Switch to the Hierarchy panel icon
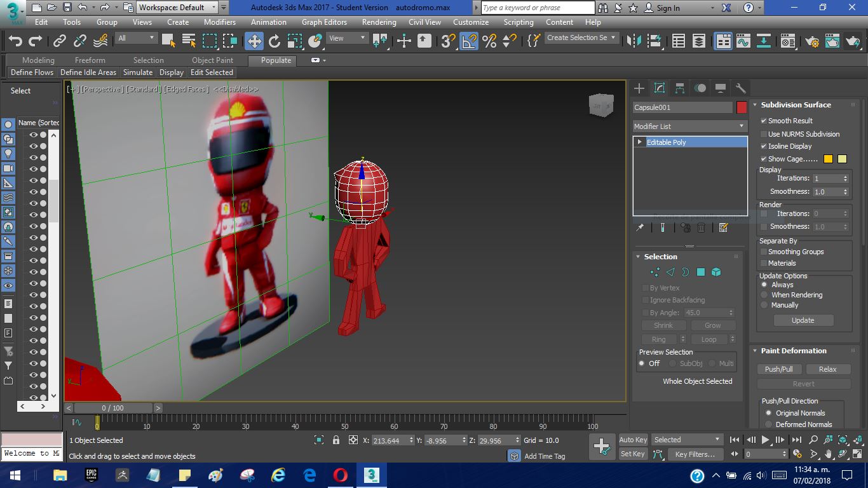 click(x=680, y=88)
